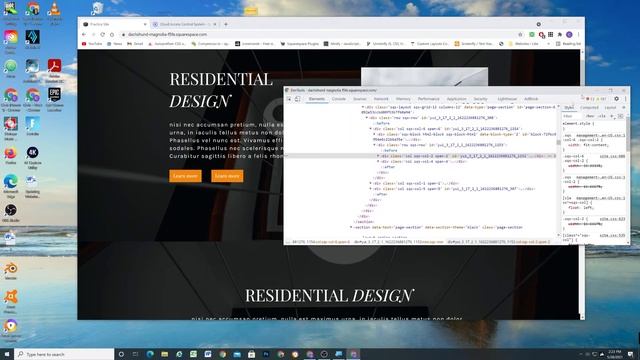The height and width of the screenshot is (360, 640).
Task: Collapse the row sqs-row div ending 1353
Action: pyautogui.click(x=374, y=145)
